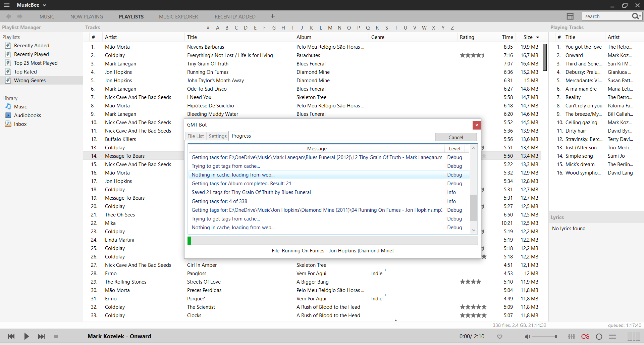Screen dimensions: 644x345
Task: Open the MUSIC EXPLORER tab
Action: click(x=178, y=16)
